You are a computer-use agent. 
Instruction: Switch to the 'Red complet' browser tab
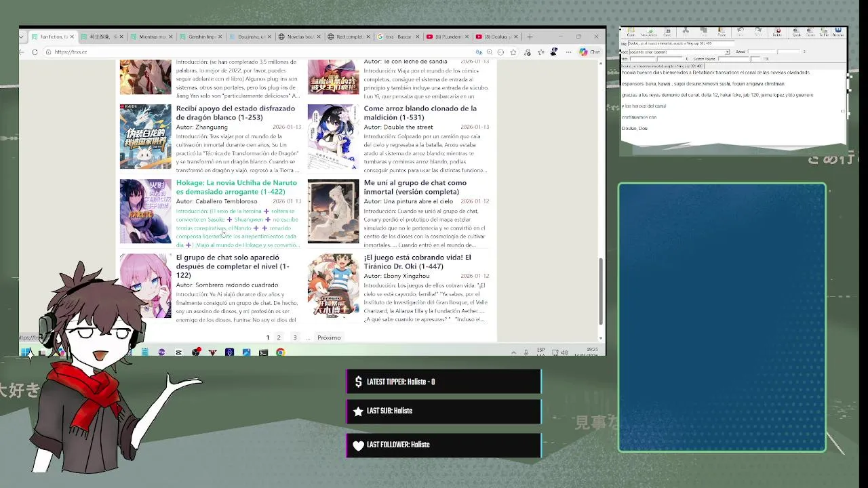349,37
